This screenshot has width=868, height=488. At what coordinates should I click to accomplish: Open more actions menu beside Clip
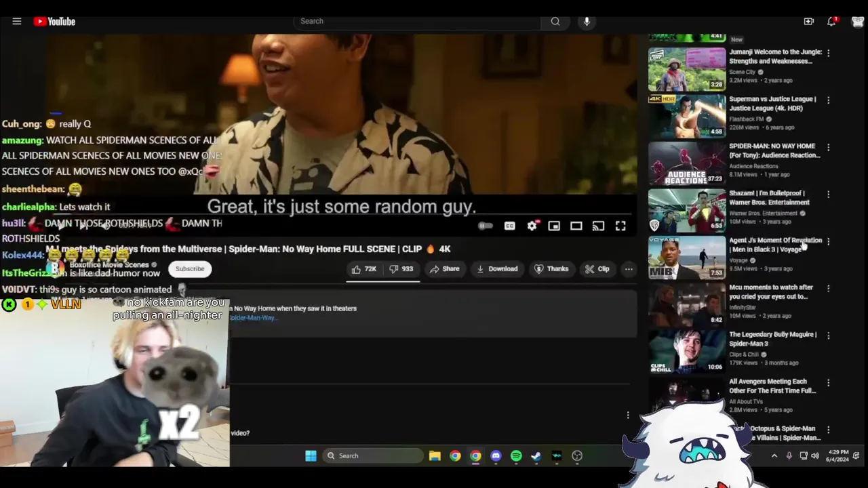[629, 269]
